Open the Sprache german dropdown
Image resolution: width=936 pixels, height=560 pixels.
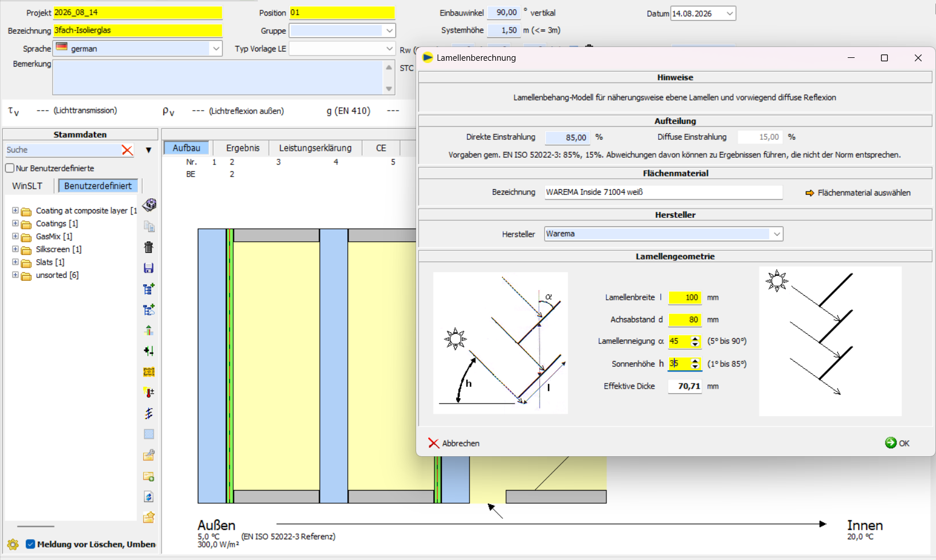(x=216, y=49)
